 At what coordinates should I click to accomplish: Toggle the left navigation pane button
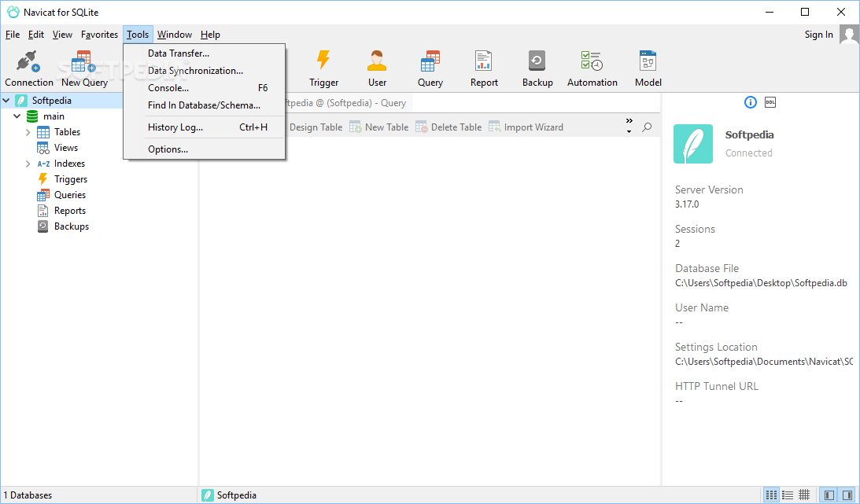tap(829, 495)
